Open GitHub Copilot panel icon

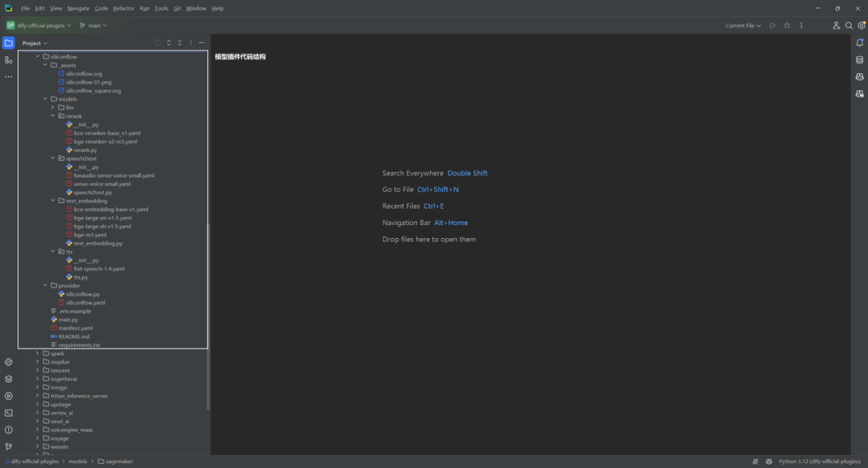859,77
